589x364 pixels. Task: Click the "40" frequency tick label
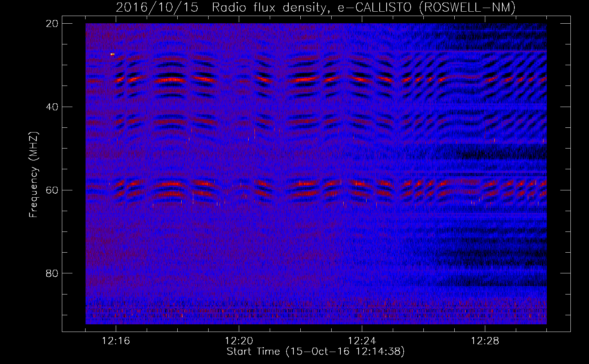[x=52, y=107]
